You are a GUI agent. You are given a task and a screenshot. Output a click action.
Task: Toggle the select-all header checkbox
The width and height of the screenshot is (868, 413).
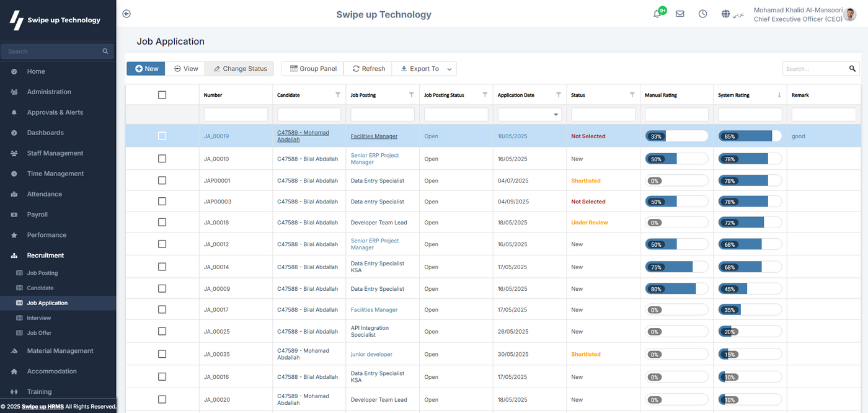162,95
